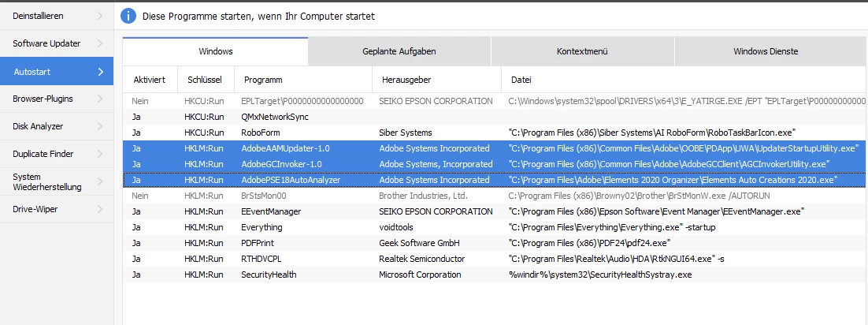Sort by the Schlüssel column header
The width and height of the screenshot is (868, 325).
(205, 80)
